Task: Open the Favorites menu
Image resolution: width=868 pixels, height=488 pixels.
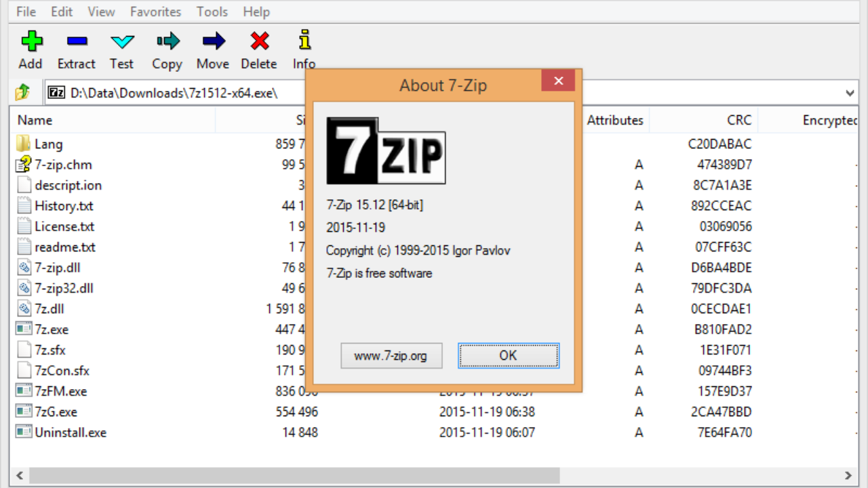Action: [156, 12]
